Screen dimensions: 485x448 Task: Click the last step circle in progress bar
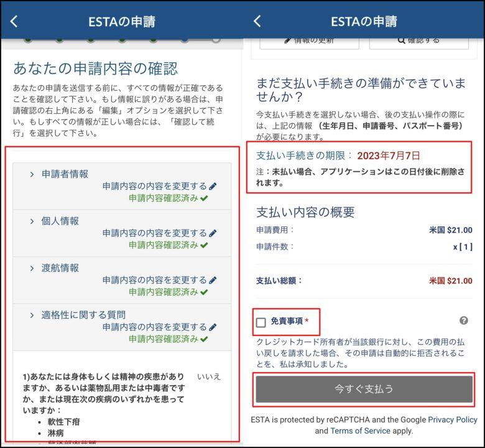click(216, 39)
